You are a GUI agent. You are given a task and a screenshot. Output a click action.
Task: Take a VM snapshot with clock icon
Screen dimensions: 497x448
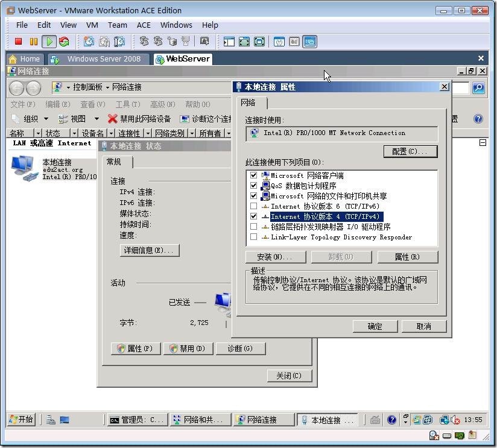click(x=89, y=42)
